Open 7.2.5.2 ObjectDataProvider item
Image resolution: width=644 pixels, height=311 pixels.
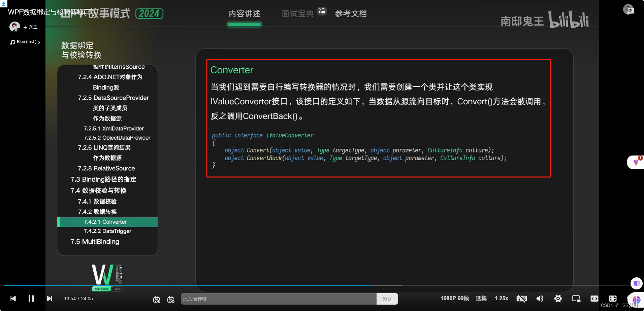117,138
